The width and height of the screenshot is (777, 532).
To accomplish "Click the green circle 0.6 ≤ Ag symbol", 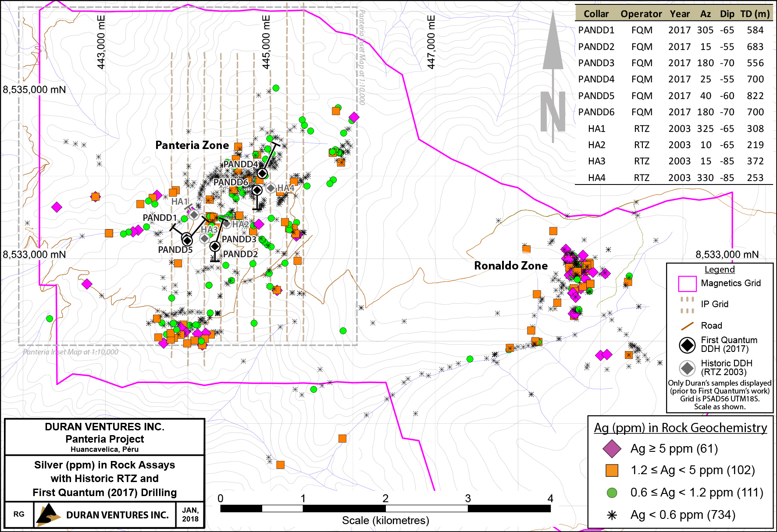I will pyautogui.click(x=612, y=493).
